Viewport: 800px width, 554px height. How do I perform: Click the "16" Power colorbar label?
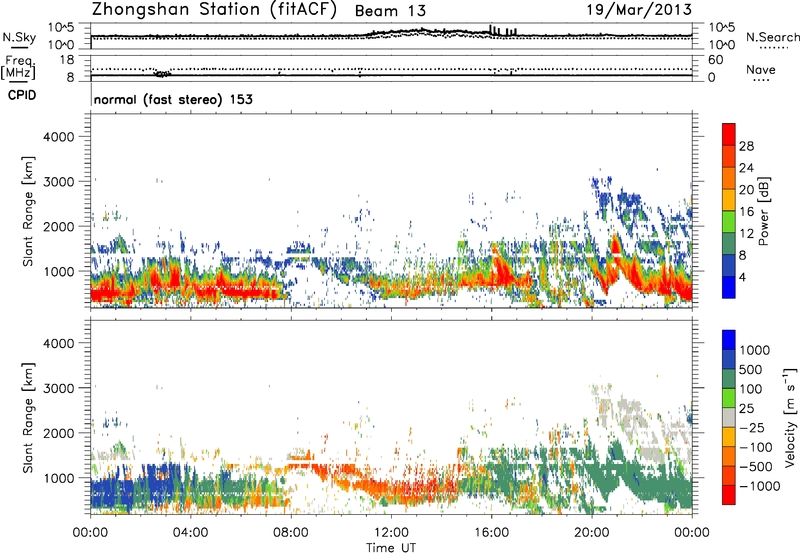tap(746, 212)
